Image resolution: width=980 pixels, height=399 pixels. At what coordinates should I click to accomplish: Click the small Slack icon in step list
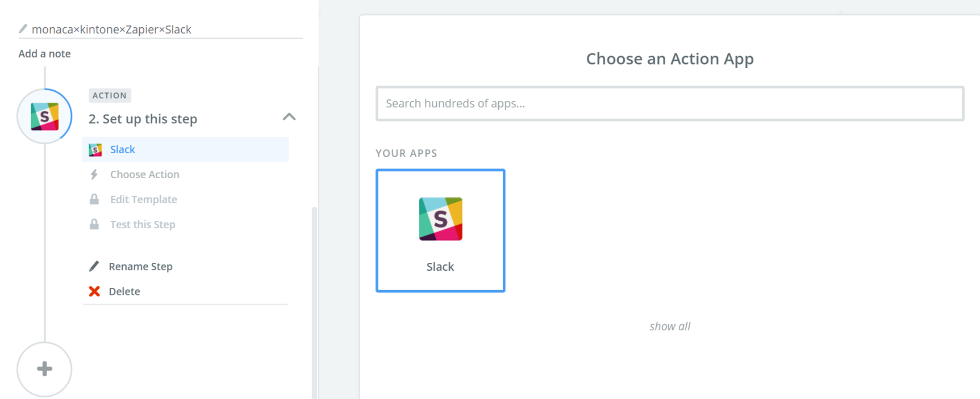[95, 149]
